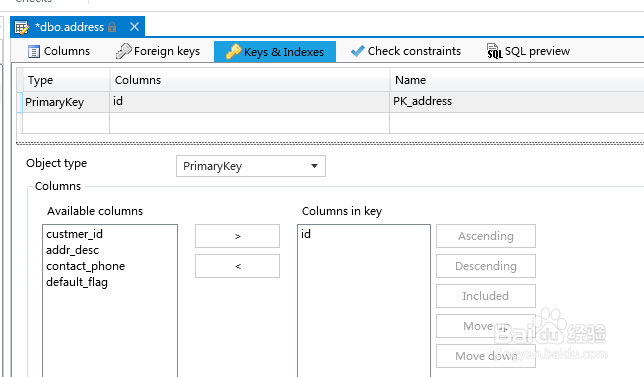Select the PK_address primary key row
Viewport: 644px width, 377px height.
[x=331, y=101]
